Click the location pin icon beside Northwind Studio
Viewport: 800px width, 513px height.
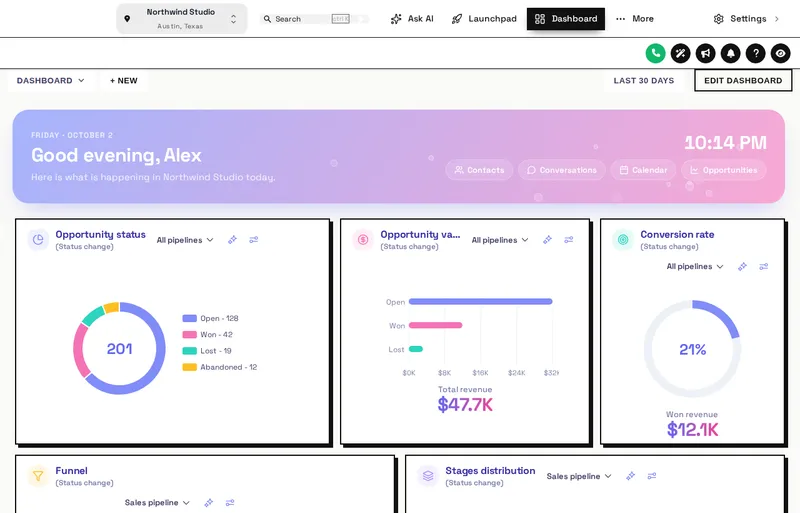tap(127, 19)
